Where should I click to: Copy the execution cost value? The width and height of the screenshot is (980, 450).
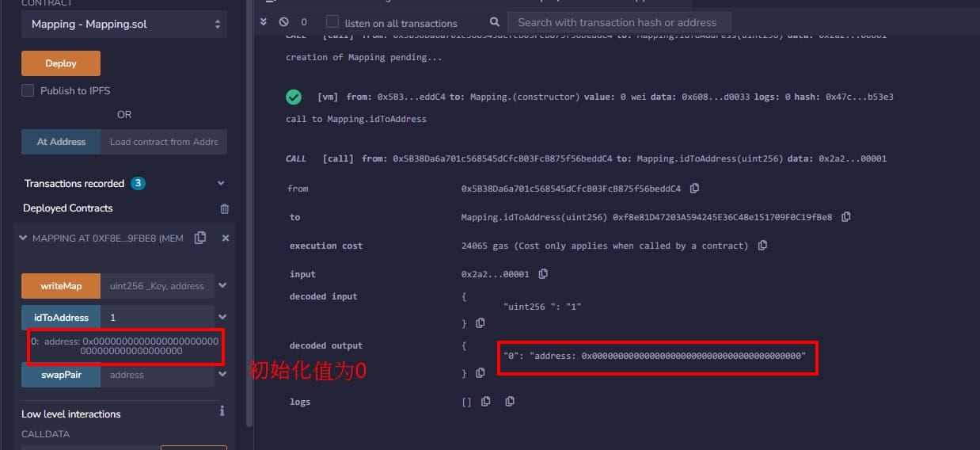coord(762,246)
